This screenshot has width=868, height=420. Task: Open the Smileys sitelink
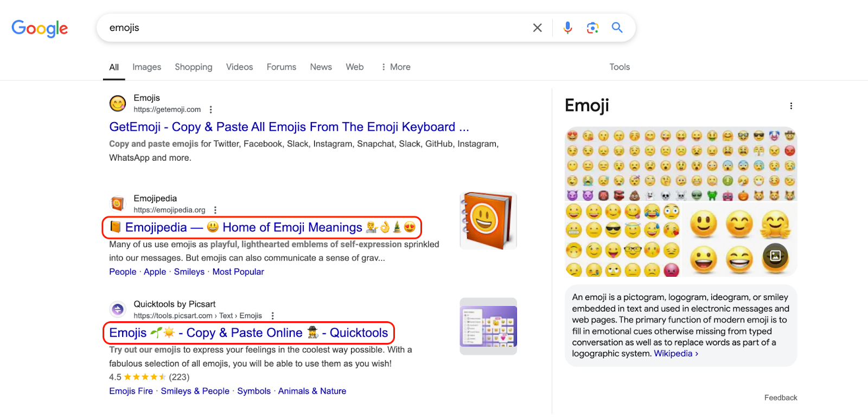[189, 272]
